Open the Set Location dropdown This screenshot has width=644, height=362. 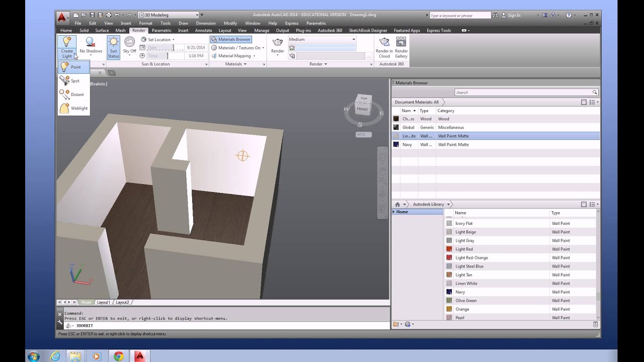pos(157,40)
